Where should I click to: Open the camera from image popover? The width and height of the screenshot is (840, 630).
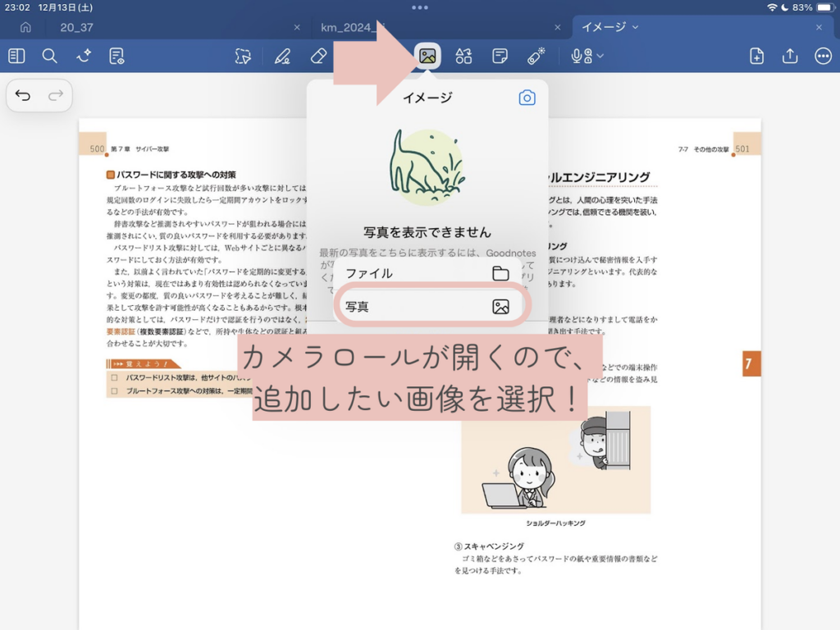point(527,98)
